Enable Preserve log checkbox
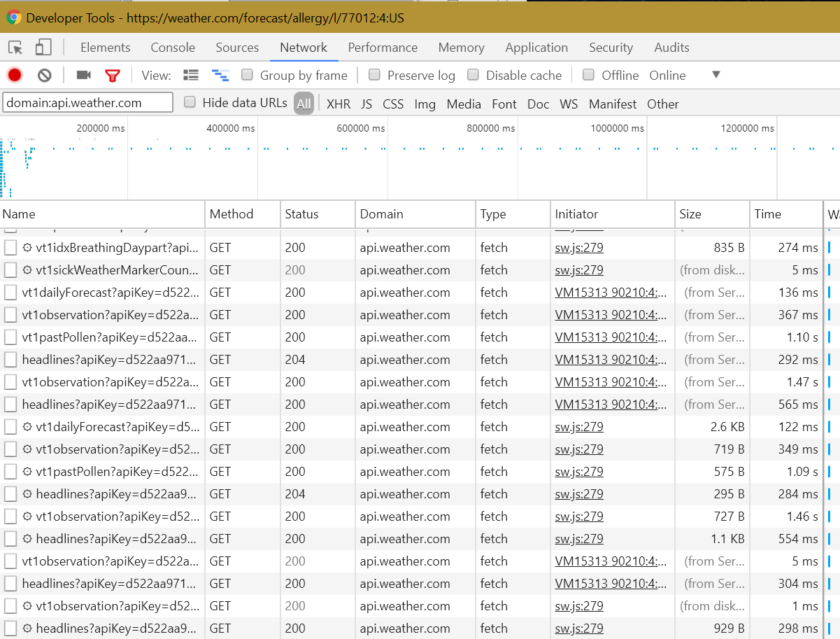The height and width of the screenshot is (639, 840). (x=374, y=74)
